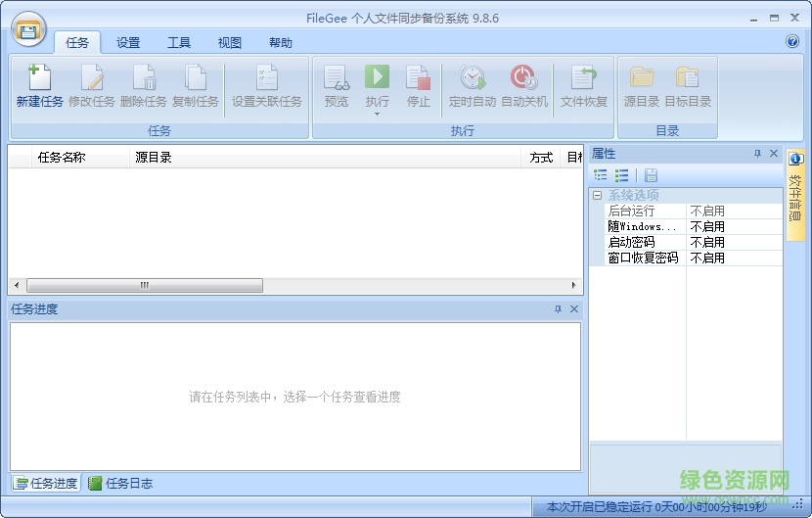Create a new task with 新建任务

point(39,86)
